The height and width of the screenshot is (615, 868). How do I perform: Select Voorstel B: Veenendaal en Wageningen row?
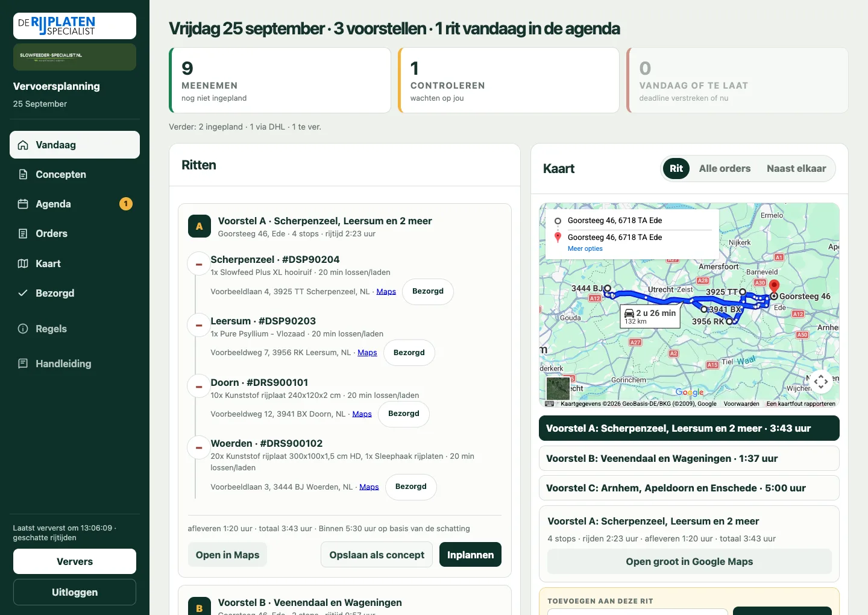(x=689, y=458)
